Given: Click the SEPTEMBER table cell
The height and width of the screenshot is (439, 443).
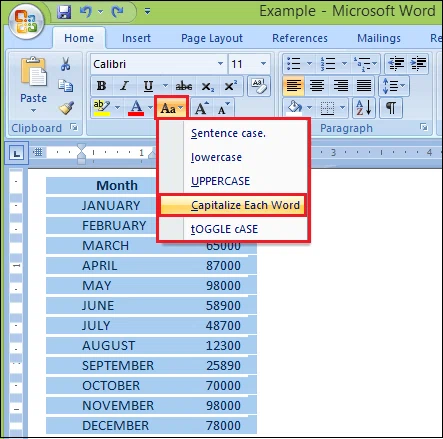Looking at the screenshot, I should 118,366.
